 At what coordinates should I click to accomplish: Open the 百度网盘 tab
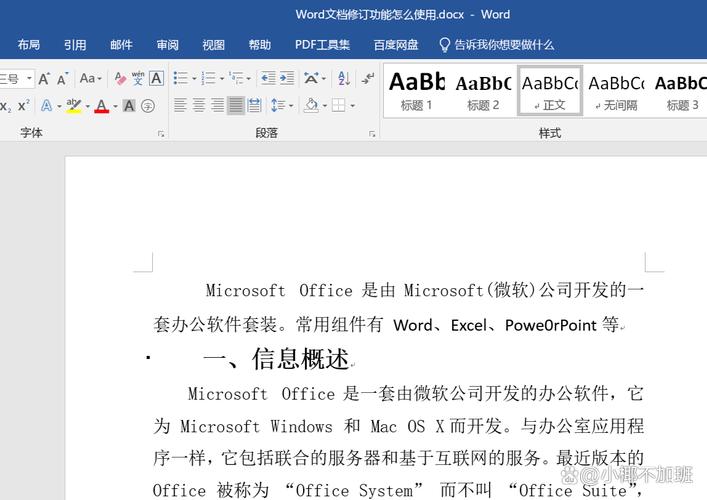click(396, 45)
